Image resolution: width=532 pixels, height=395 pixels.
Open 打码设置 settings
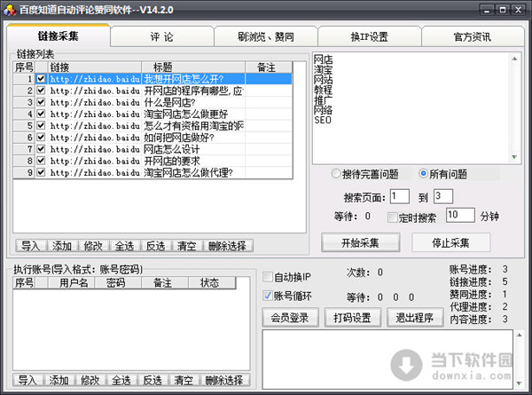(x=353, y=318)
